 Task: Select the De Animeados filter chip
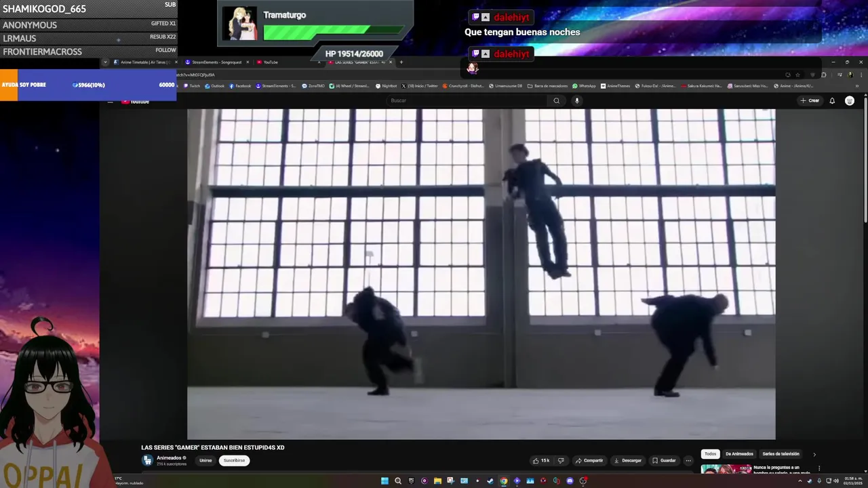point(739,454)
